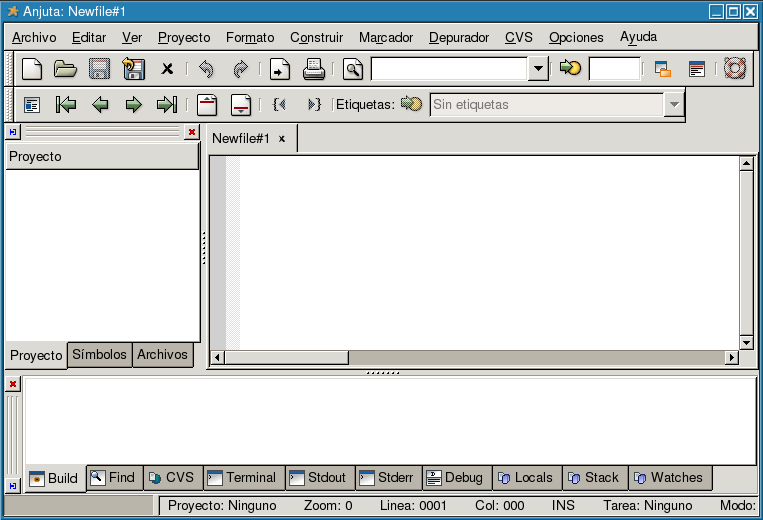Click the page icon with a red bar at the bottom

(x=241, y=105)
